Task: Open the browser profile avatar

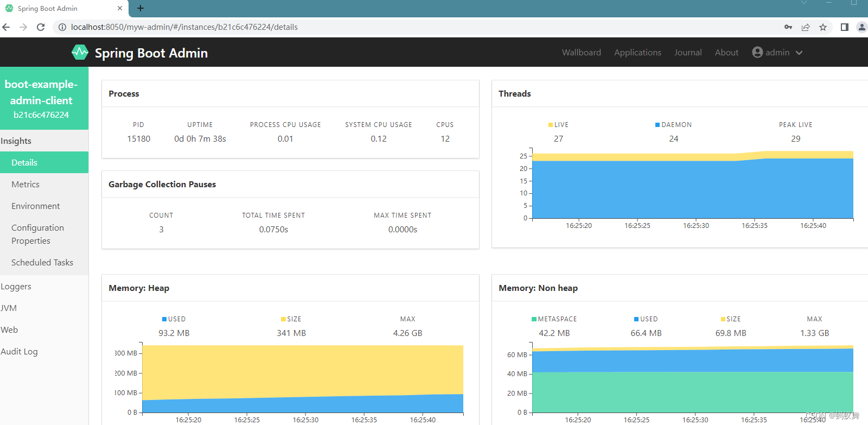Action: (861, 27)
